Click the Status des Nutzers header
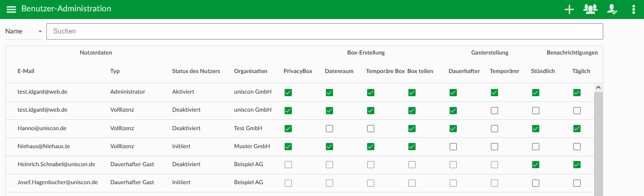The image size is (644, 196). point(196,71)
